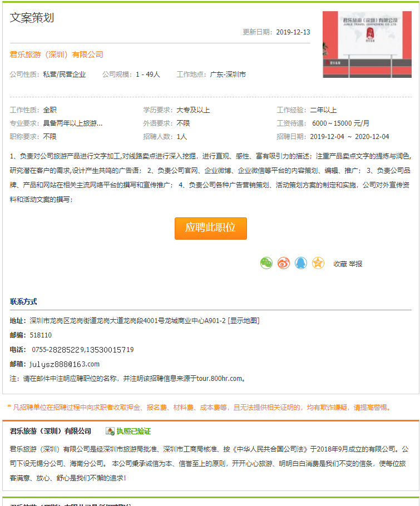Click 收藏 to bookmark this job
Viewport: 420px width, 506px height.
click(x=340, y=264)
